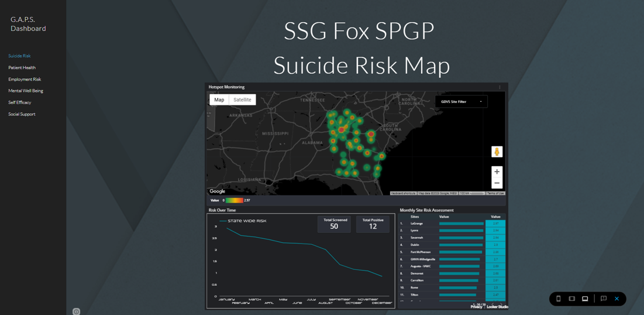
Task: Open the map Terms of Use link
Action: (x=496, y=193)
